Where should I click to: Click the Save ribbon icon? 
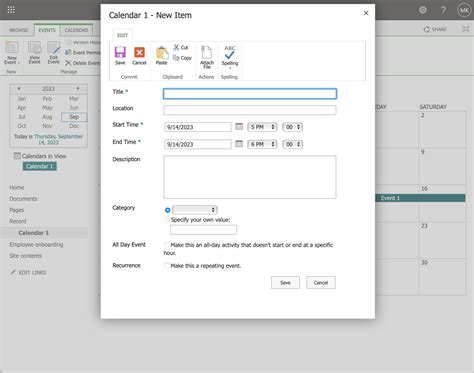coord(120,53)
